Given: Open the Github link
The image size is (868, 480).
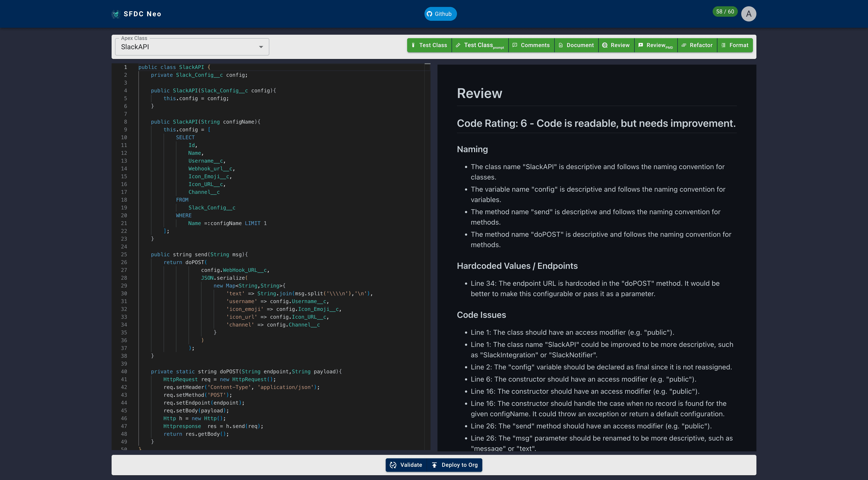Looking at the screenshot, I should (x=440, y=14).
